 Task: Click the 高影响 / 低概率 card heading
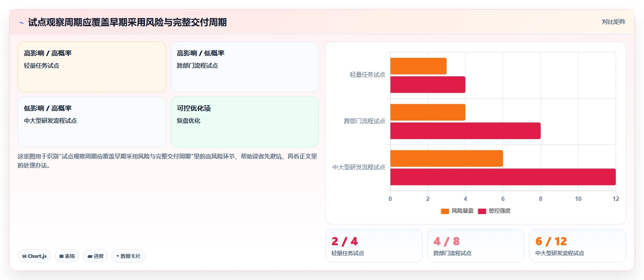[201, 53]
